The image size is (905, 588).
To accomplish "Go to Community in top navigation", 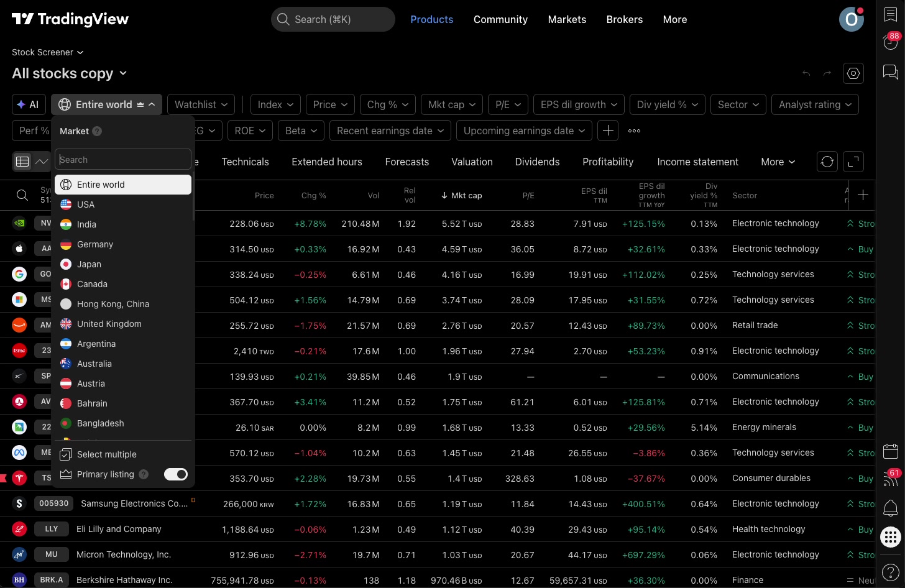I will click(x=500, y=19).
